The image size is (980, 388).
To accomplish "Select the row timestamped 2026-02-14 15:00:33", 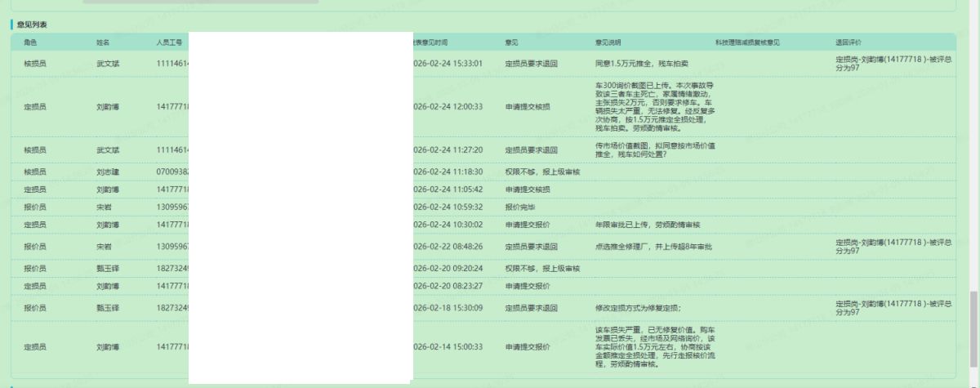I will tap(449, 347).
